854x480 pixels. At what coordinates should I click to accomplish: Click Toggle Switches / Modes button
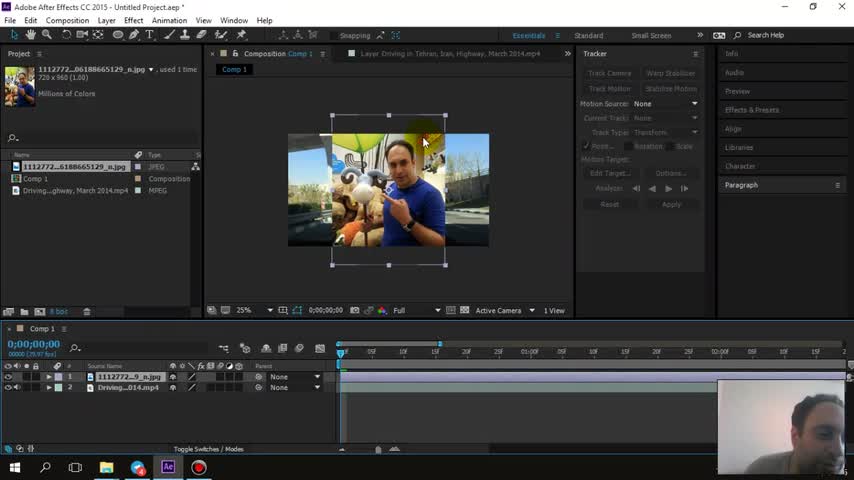pyautogui.click(x=208, y=449)
